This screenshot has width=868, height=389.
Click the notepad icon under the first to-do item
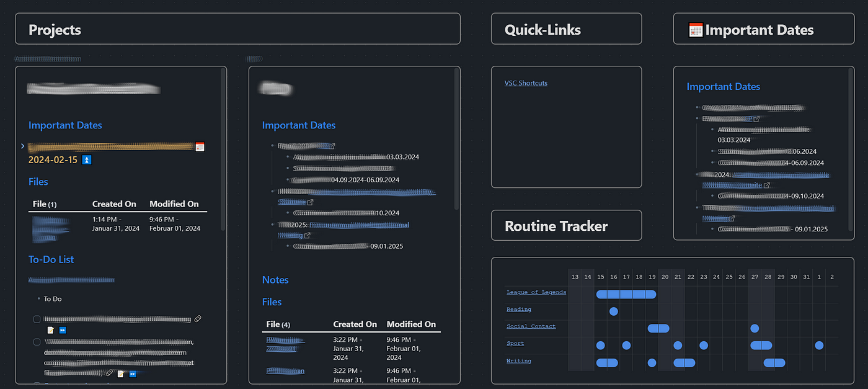coord(51,330)
